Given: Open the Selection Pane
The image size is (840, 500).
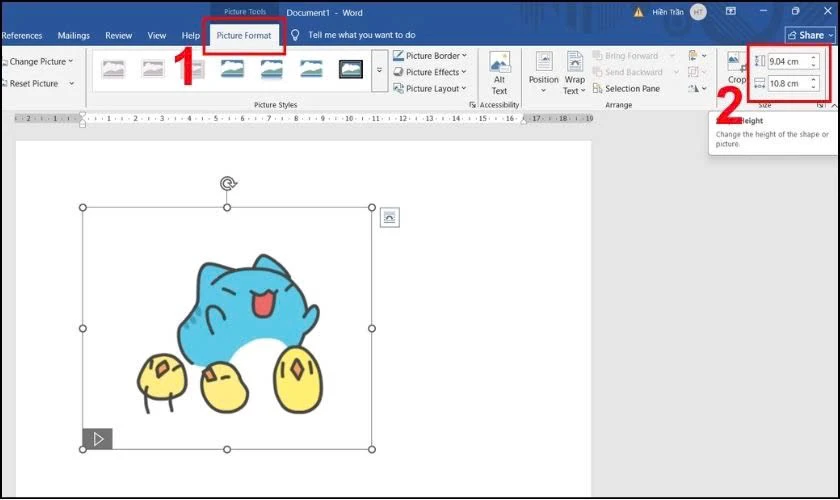Looking at the screenshot, I should [x=626, y=88].
